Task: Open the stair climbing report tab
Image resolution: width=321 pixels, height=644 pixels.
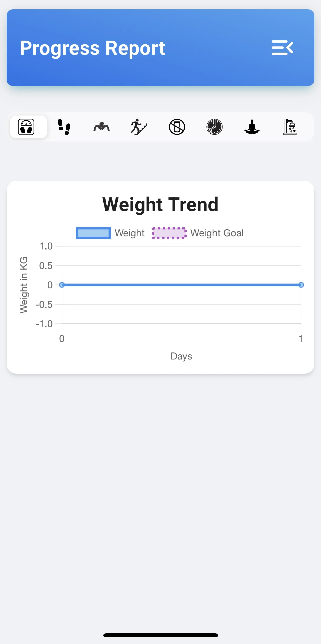Action: click(x=139, y=127)
